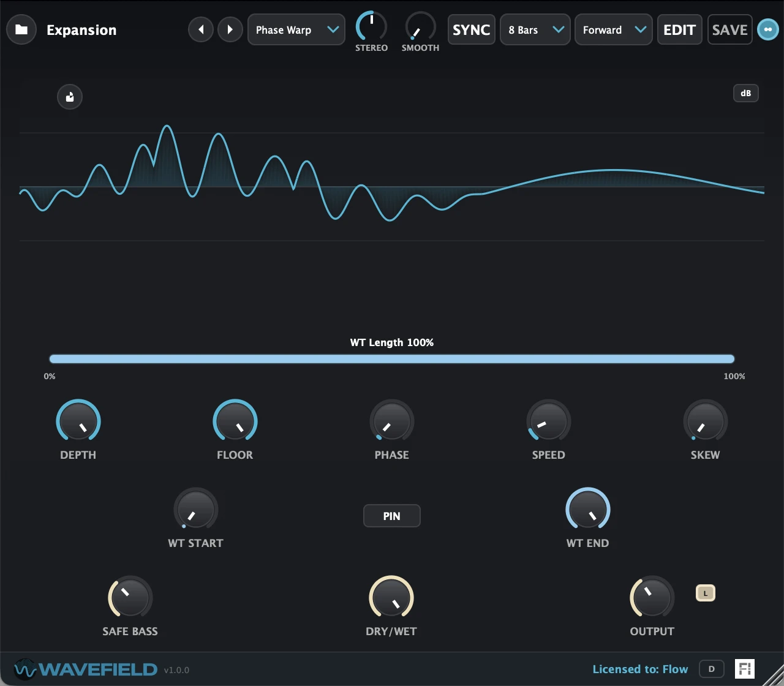Click the Wavefield logo in footer

86,669
